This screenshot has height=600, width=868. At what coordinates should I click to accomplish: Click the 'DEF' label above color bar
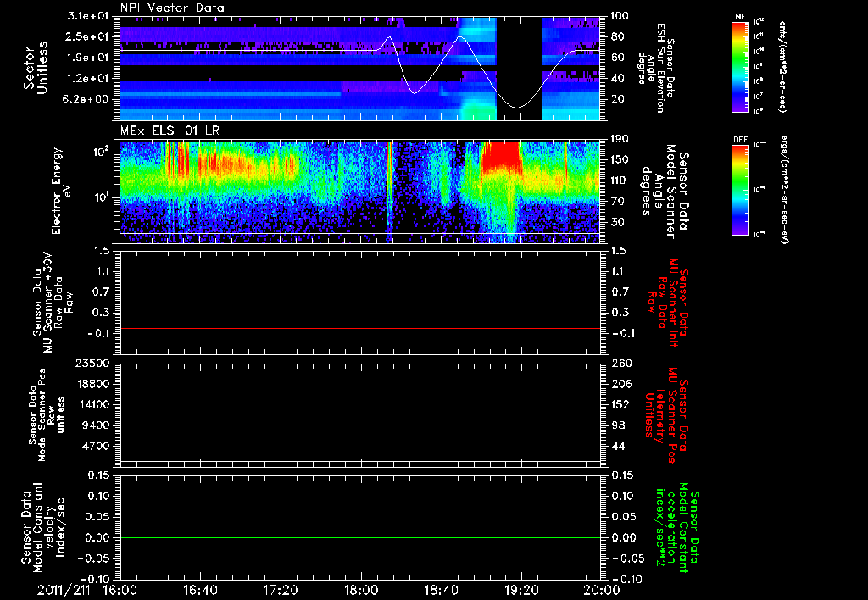740,140
